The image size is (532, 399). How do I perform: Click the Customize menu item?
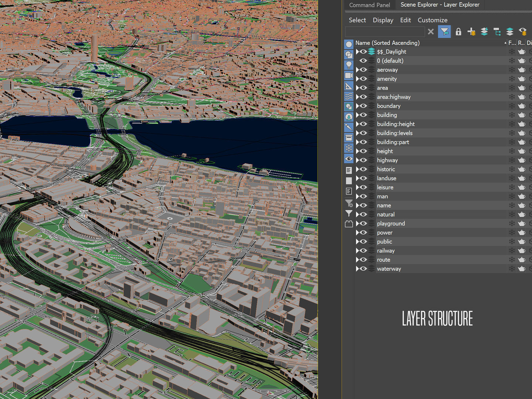[432, 20]
